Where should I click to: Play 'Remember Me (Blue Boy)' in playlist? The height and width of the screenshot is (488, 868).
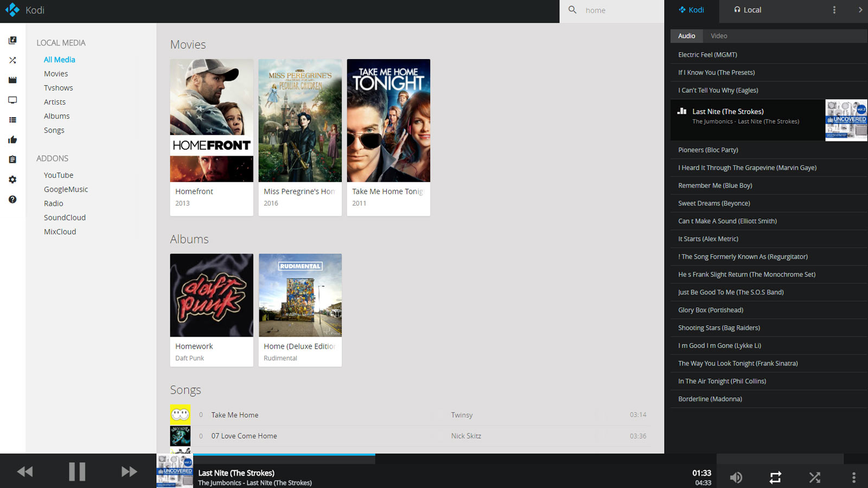pos(769,185)
